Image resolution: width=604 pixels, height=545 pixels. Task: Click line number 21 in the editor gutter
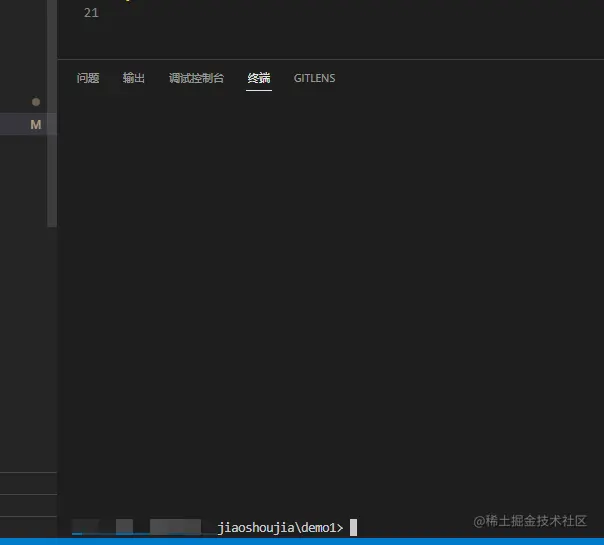[x=91, y=13]
